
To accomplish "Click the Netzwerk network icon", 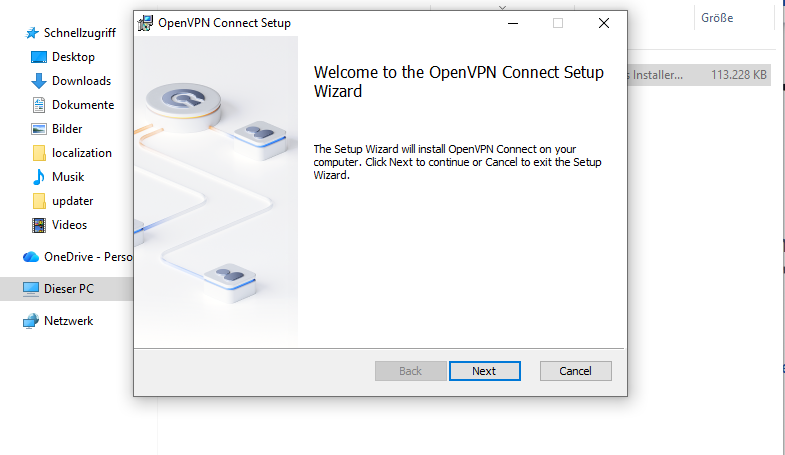I will click(x=31, y=321).
